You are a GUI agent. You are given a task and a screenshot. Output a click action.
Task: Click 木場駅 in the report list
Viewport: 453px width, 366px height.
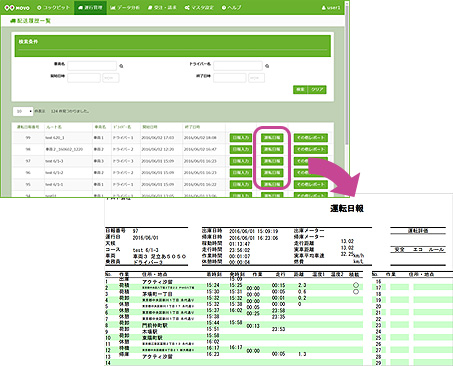(150, 332)
